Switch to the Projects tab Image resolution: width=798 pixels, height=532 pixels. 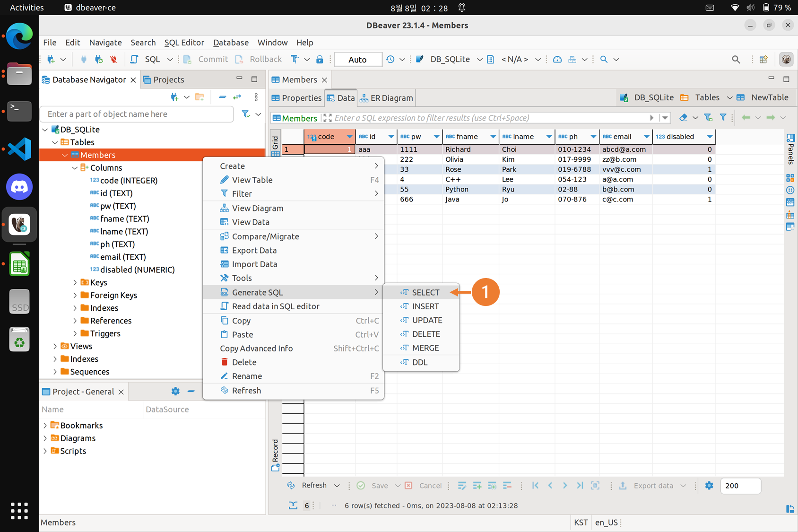tap(164, 79)
